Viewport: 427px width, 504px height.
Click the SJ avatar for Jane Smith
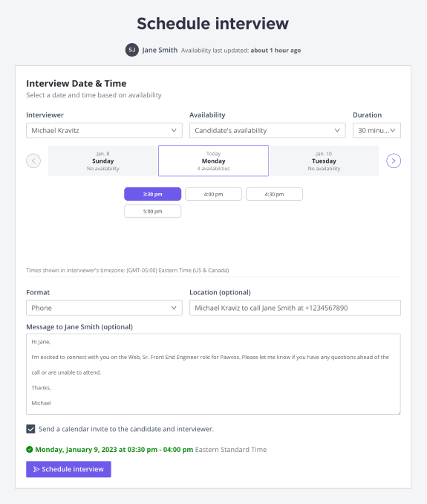pyautogui.click(x=132, y=50)
